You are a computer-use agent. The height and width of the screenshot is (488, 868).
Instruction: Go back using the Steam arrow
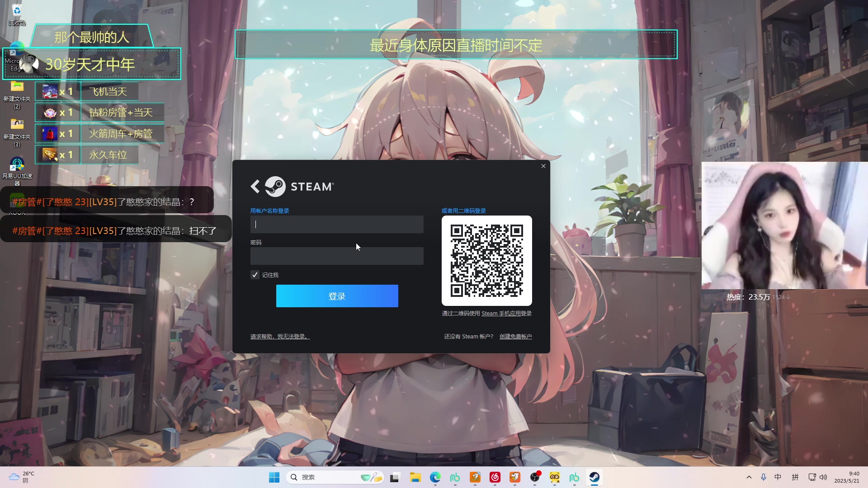coord(255,186)
